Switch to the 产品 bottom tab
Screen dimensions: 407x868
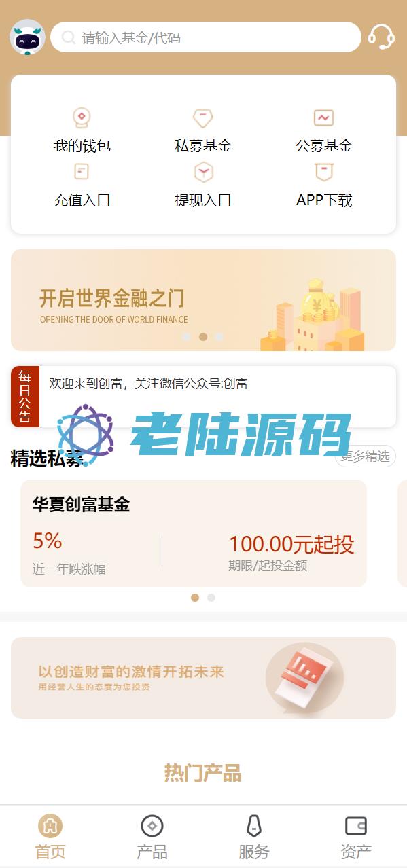152,837
